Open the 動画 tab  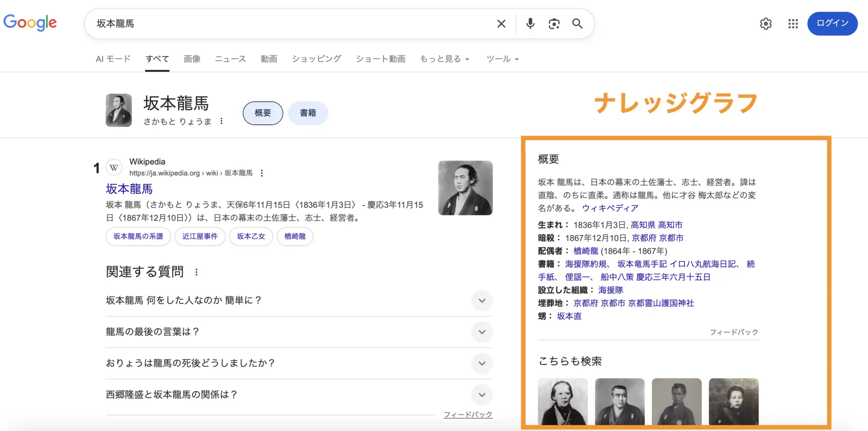(x=269, y=59)
